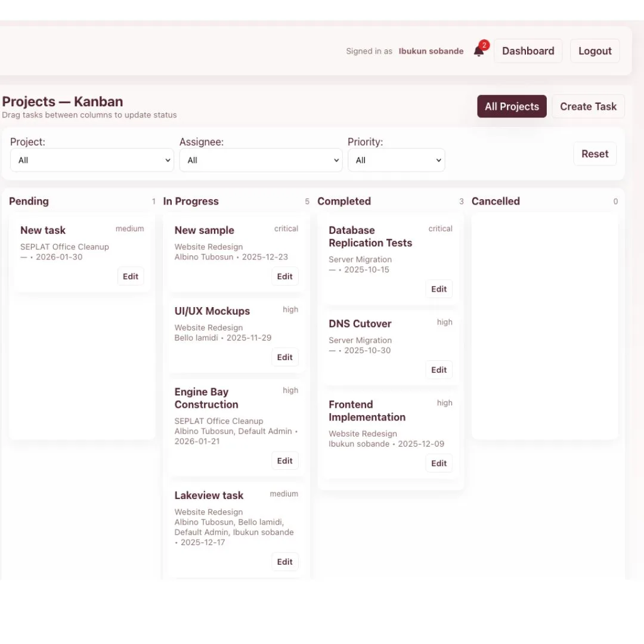The width and height of the screenshot is (644, 644).
Task: Expand the Priority filter dropdown
Action: [397, 160]
